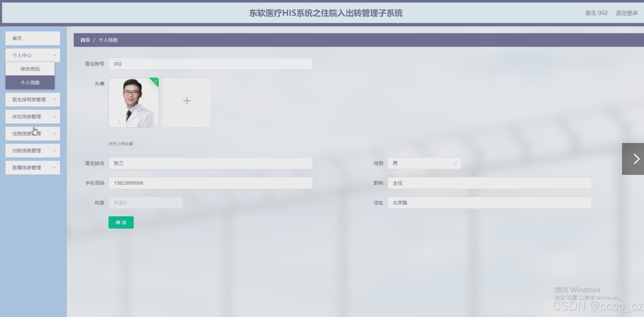Click the 手机号码 input field
644x317 pixels.
(210, 183)
